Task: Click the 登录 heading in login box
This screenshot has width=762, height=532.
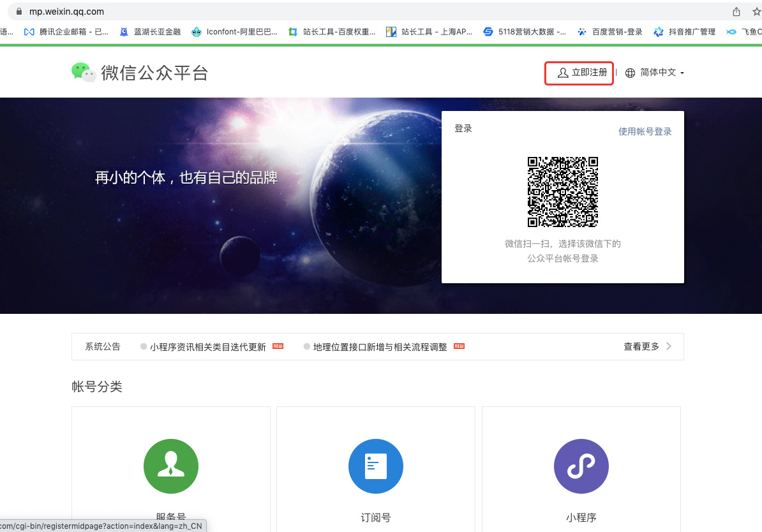Action: pos(463,128)
